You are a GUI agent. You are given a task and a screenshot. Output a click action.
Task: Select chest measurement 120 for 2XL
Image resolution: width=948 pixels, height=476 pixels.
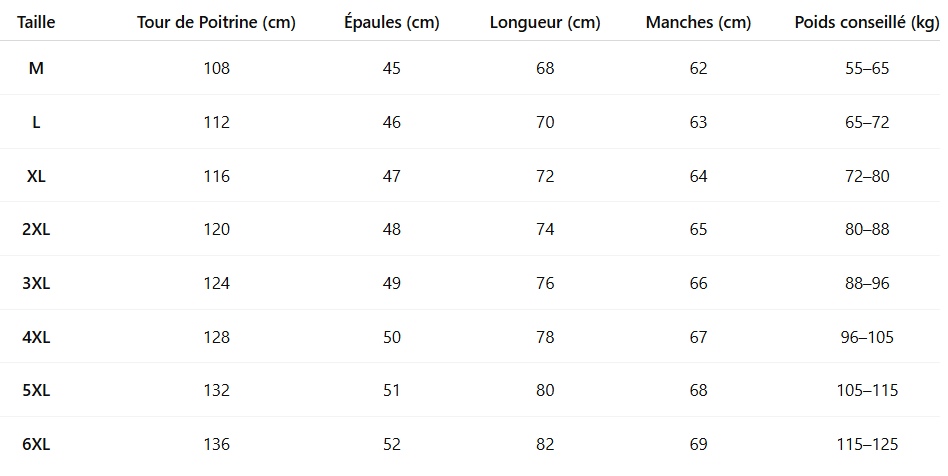216,230
